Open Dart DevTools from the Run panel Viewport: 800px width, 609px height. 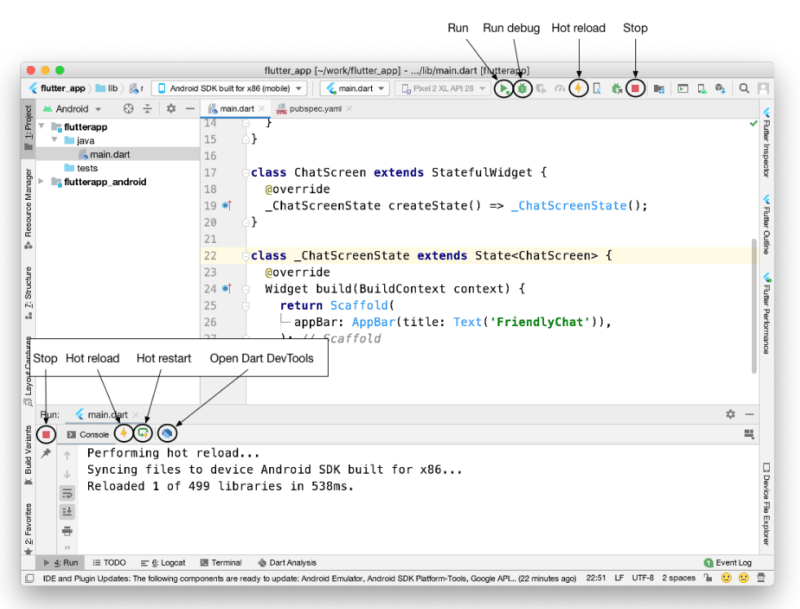[x=166, y=433]
